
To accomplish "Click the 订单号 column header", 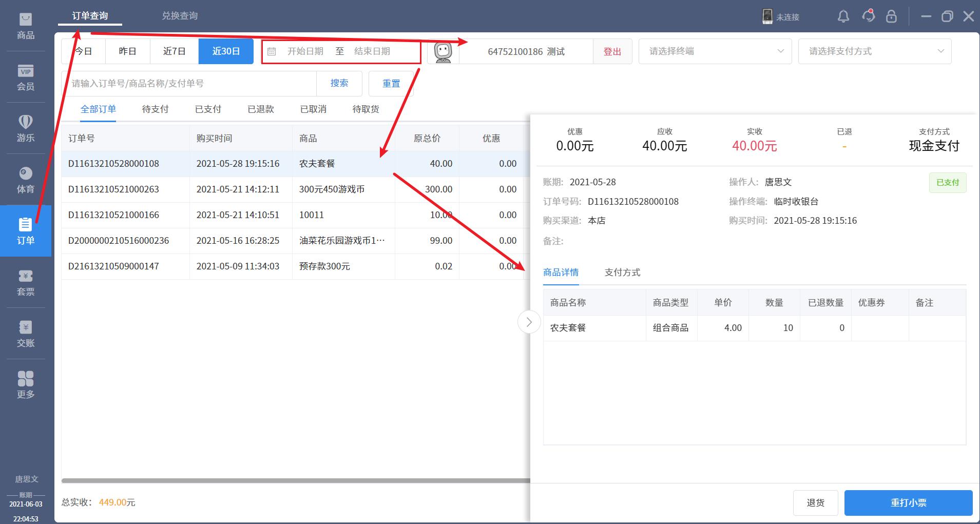I will pyautogui.click(x=125, y=139).
